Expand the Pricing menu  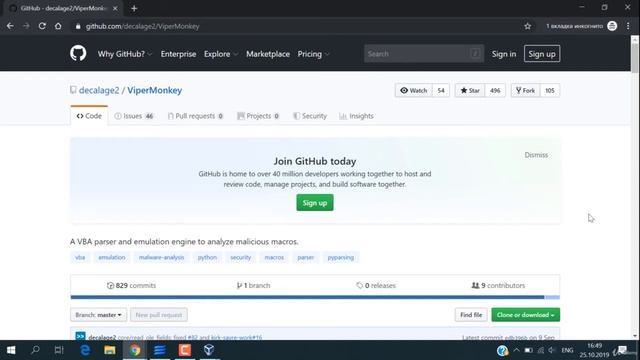click(x=313, y=54)
